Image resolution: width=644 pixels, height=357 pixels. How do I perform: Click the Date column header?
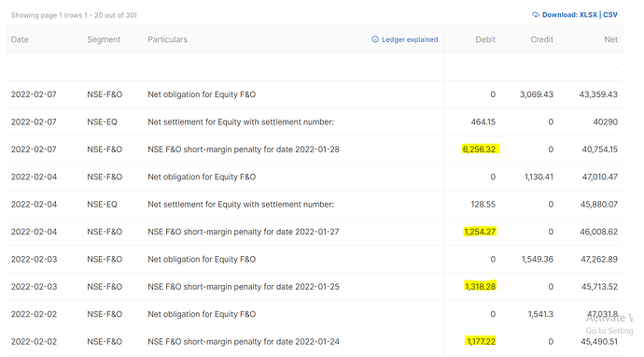tap(20, 39)
